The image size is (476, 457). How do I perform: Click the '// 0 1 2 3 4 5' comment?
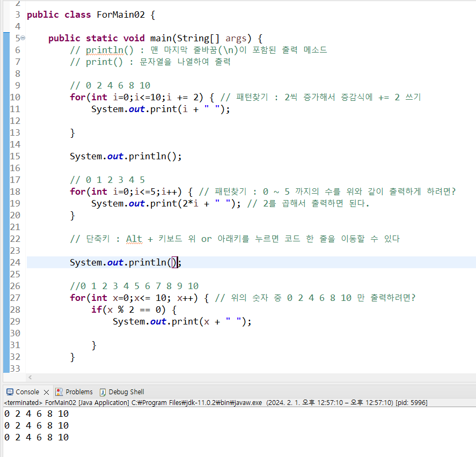tap(107, 180)
